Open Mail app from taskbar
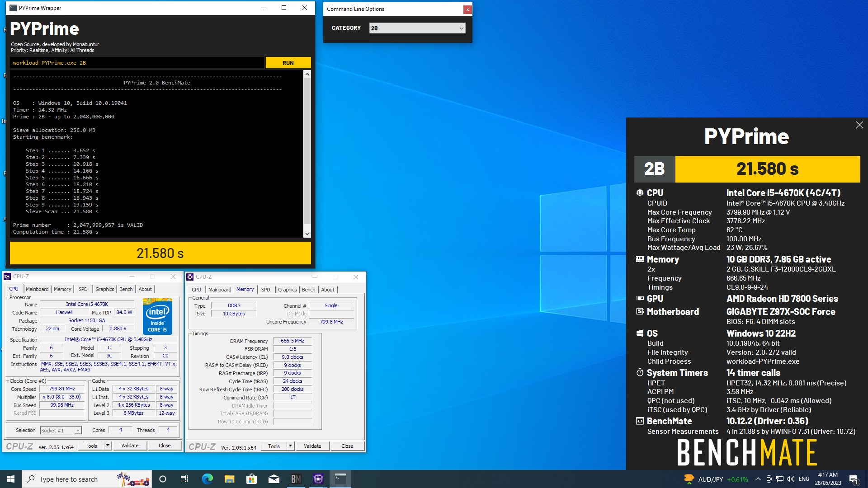868x488 pixels. [274, 479]
